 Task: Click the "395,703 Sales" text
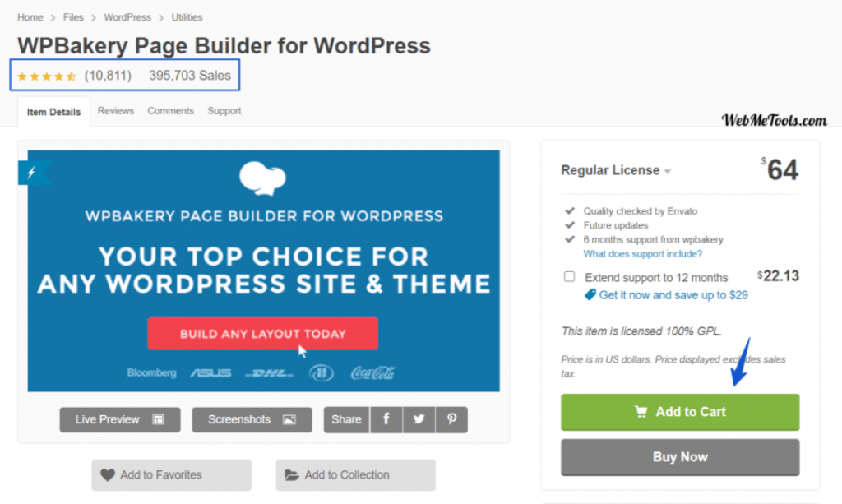(x=190, y=76)
